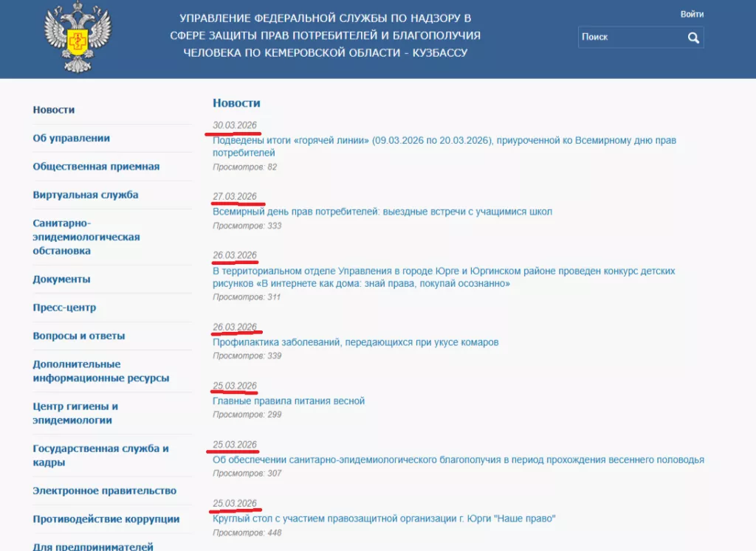Screen dimensions: 756x551
Task: Select Виртуальная служба in the sidebar
Action: pos(86,195)
